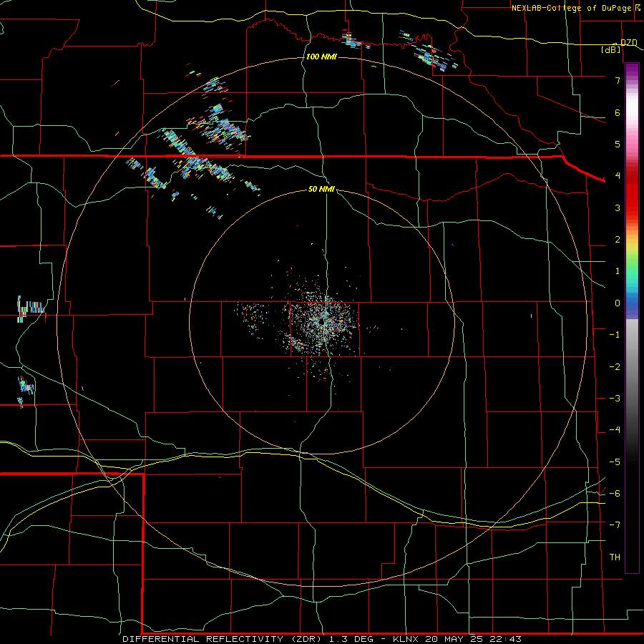Click the [dB] units label above color bar
The image size is (644, 644).
(x=611, y=49)
